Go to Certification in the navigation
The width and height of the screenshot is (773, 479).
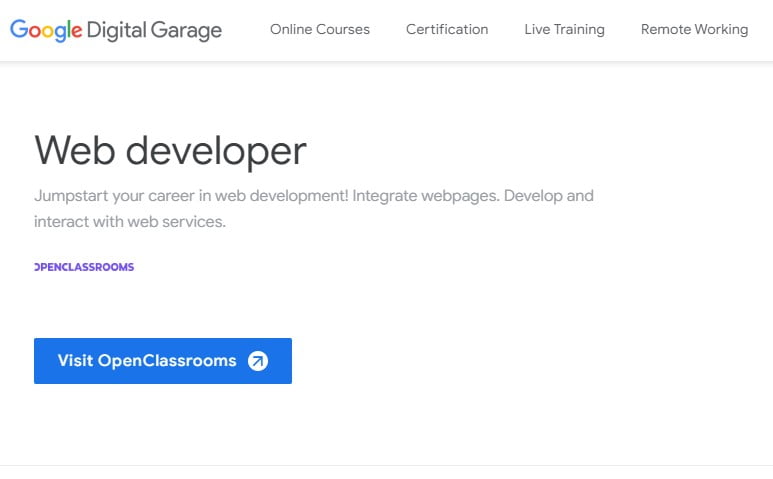(447, 30)
